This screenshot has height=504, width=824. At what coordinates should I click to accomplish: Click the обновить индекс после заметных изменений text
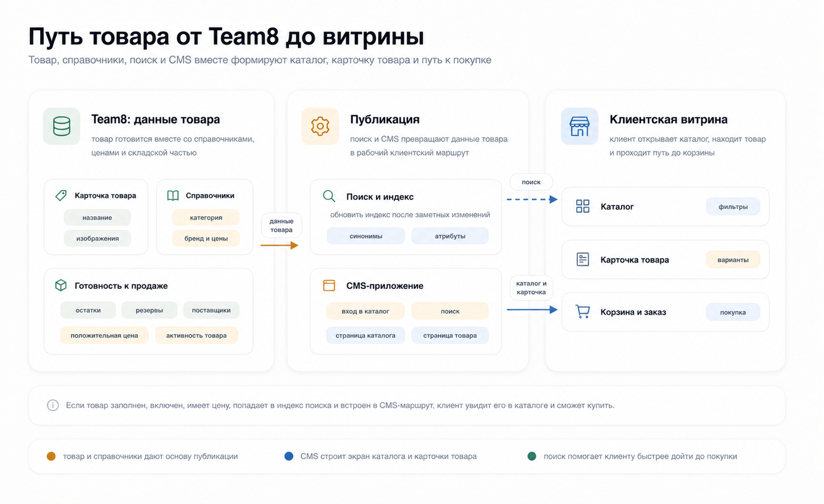click(x=410, y=215)
